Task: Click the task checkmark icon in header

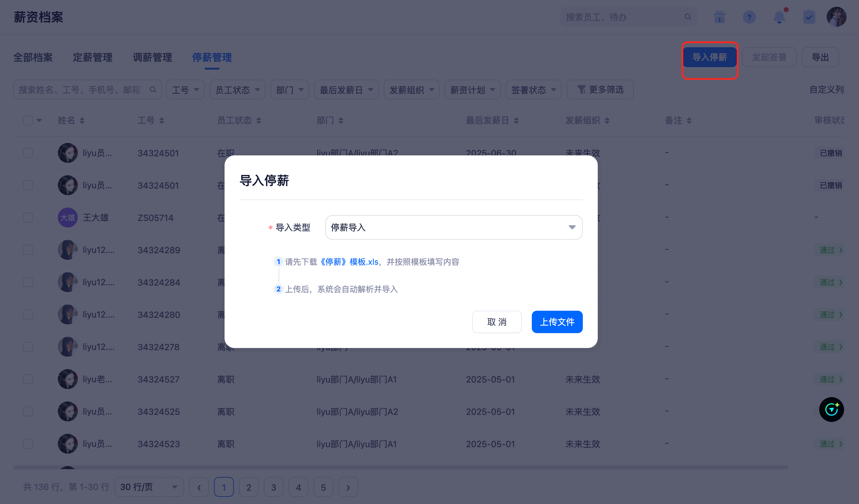Action: click(809, 17)
